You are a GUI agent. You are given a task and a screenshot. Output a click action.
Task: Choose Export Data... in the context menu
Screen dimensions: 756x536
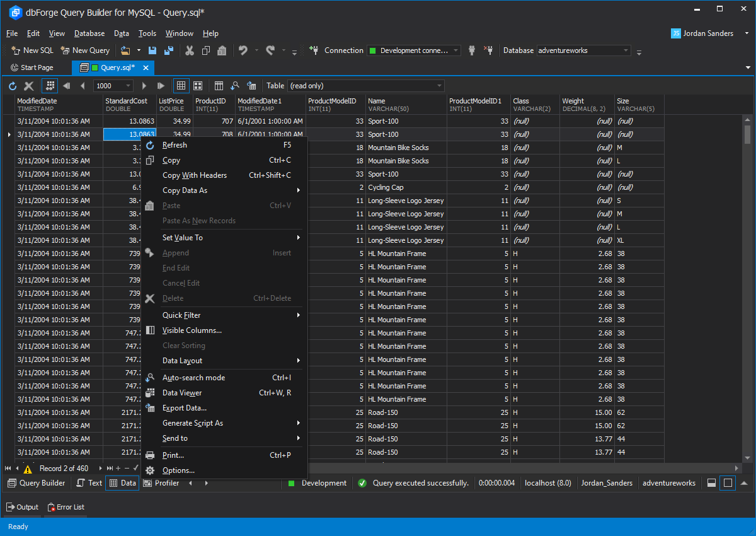[185, 408]
